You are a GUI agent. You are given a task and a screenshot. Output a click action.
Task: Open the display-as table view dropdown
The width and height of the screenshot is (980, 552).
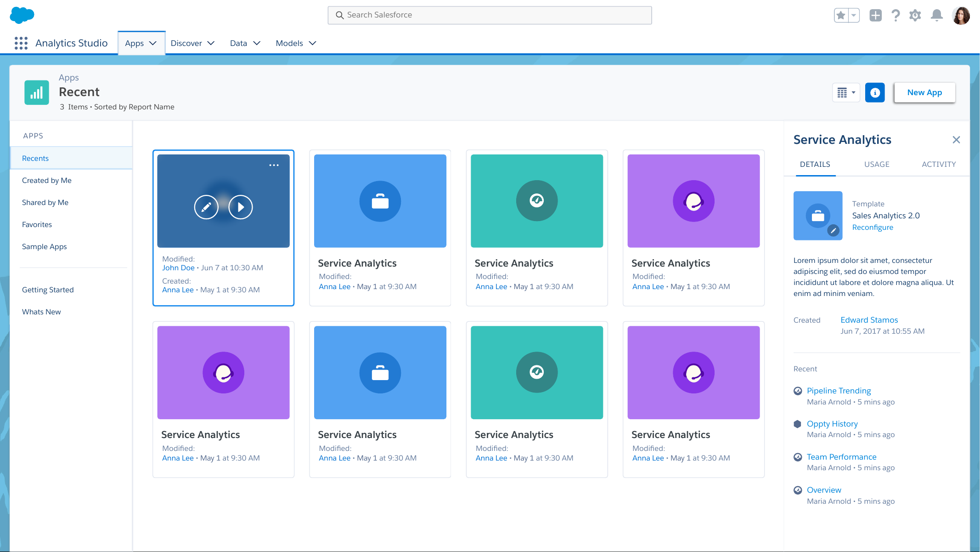click(846, 93)
